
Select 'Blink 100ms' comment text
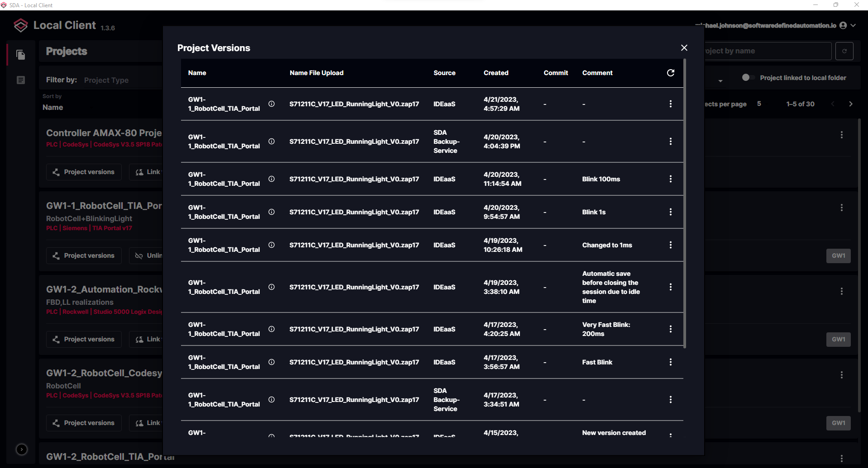coord(601,179)
